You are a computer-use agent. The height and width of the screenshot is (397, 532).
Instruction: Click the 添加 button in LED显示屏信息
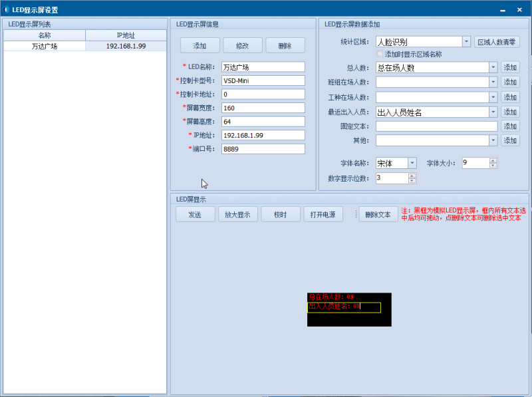200,45
